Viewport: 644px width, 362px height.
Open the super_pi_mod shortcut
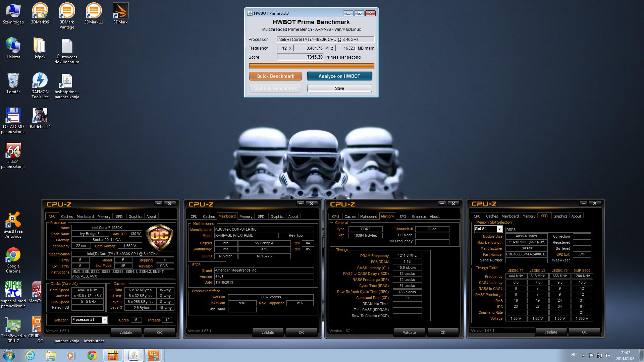pyautogui.click(x=13, y=295)
